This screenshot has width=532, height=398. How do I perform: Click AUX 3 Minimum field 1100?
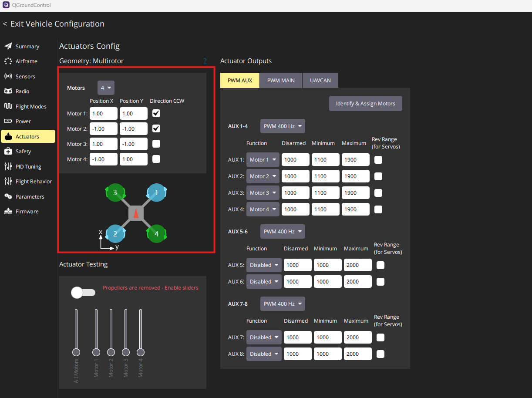point(326,193)
